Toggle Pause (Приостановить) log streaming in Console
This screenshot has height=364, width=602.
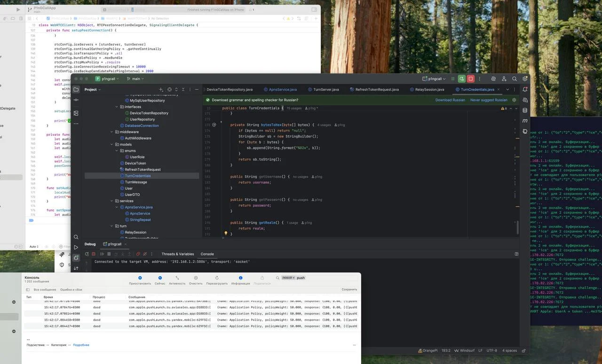140,278
